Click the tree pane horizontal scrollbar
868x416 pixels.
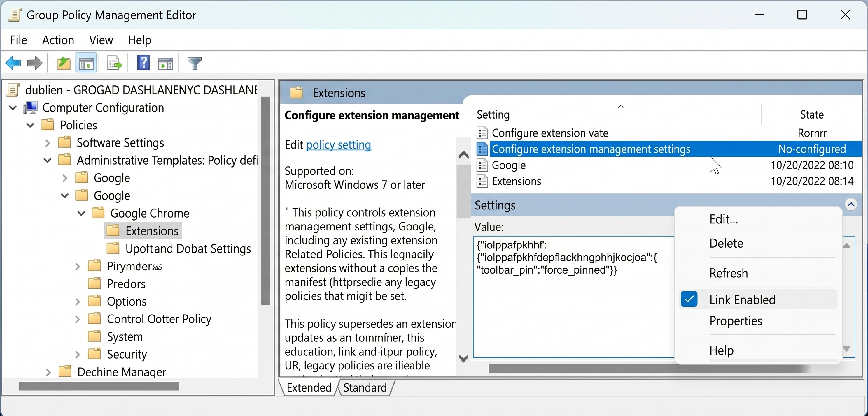[x=99, y=386]
